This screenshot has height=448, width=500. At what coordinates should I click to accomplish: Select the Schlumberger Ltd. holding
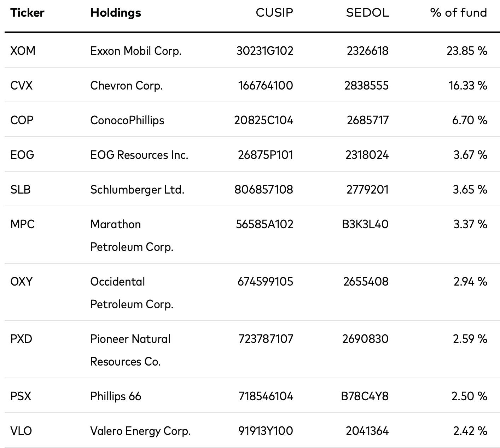click(x=137, y=190)
